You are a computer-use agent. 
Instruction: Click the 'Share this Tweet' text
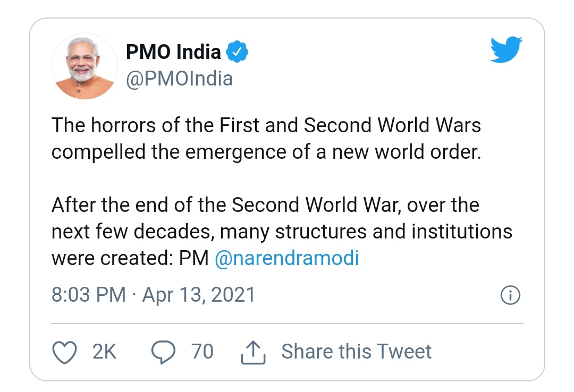pyautogui.click(x=356, y=352)
